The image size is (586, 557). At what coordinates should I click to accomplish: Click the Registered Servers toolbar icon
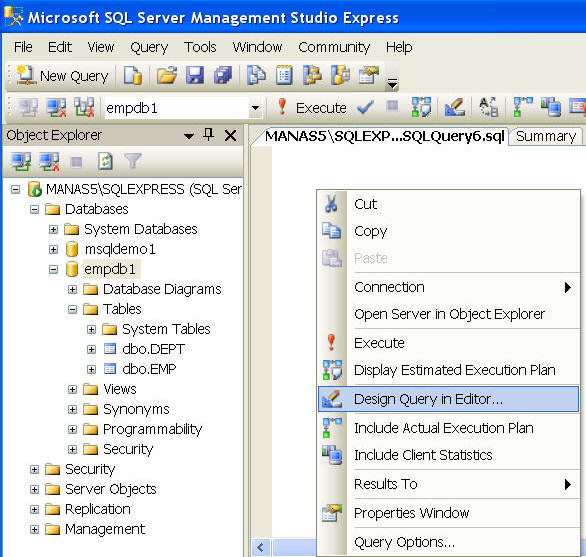[256, 76]
